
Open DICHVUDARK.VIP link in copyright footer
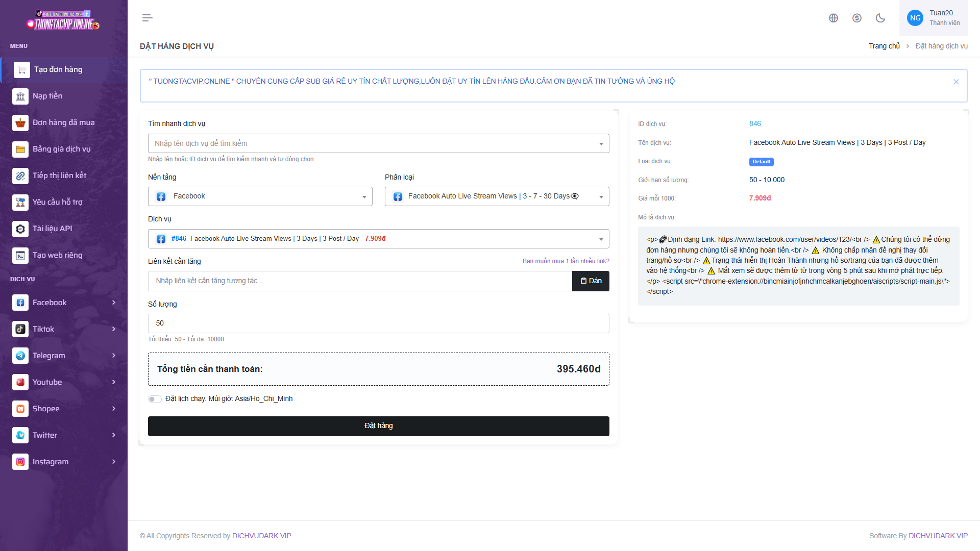pyautogui.click(x=261, y=536)
